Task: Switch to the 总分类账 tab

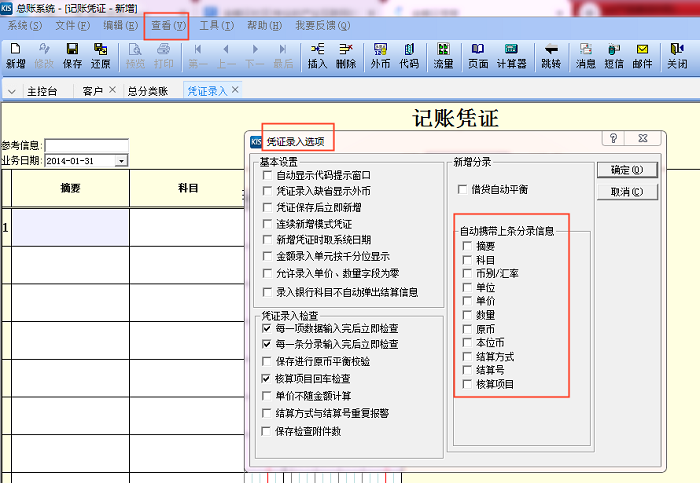Action: [147, 91]
